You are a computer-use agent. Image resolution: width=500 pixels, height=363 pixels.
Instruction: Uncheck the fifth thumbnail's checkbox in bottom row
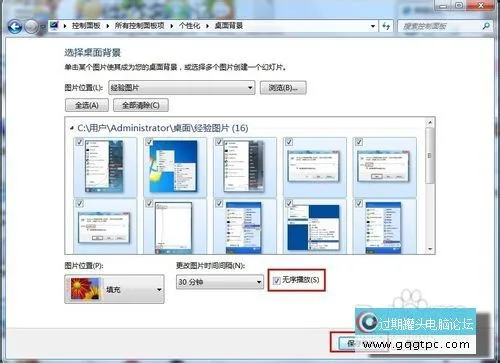(x=359, y=203)
